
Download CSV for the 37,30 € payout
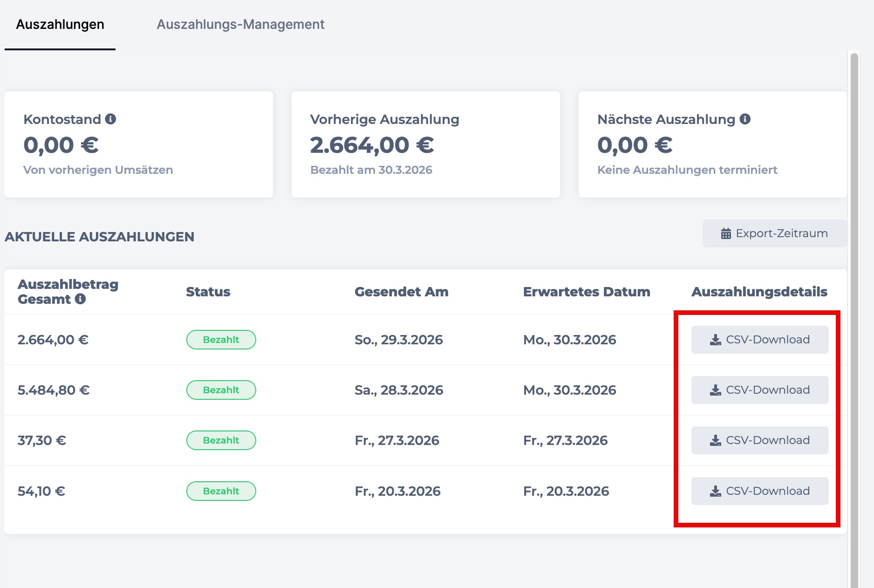tap(760, 440)
